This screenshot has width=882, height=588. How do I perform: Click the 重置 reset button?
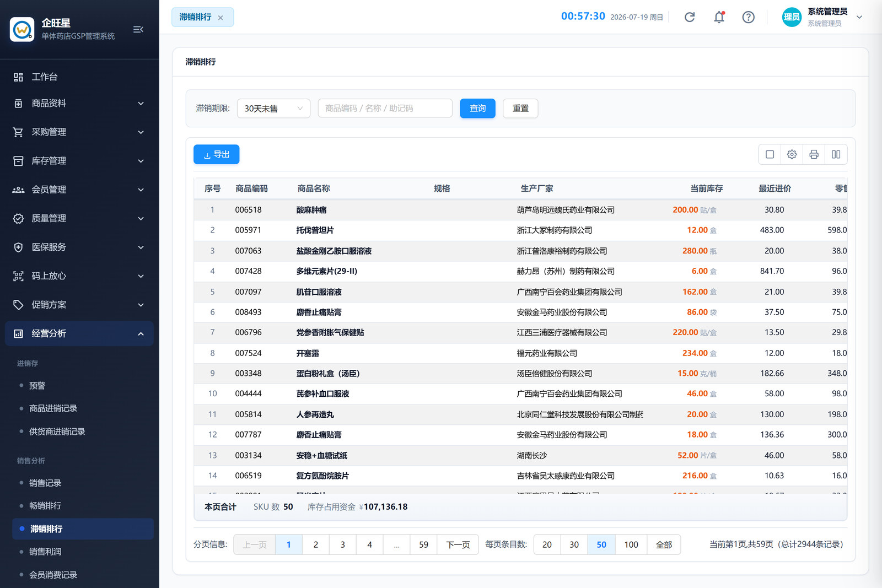point(520,109)
